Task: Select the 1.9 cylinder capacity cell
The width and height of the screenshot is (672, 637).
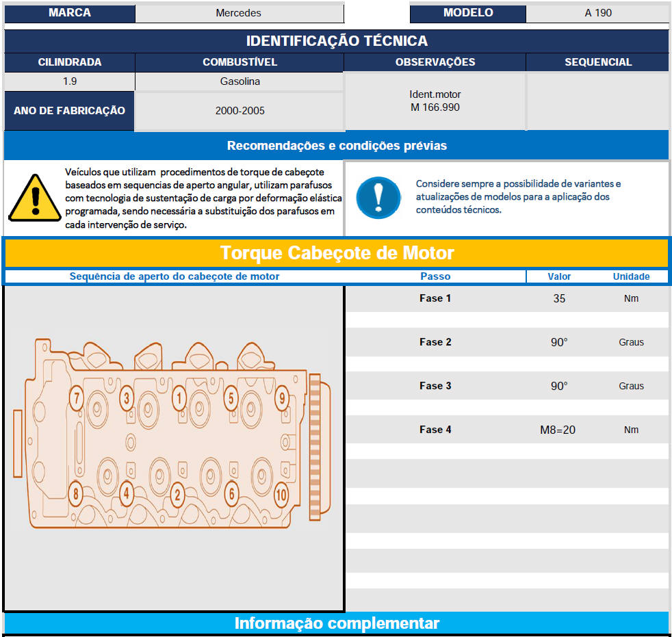Action: [x=69, y=81]
